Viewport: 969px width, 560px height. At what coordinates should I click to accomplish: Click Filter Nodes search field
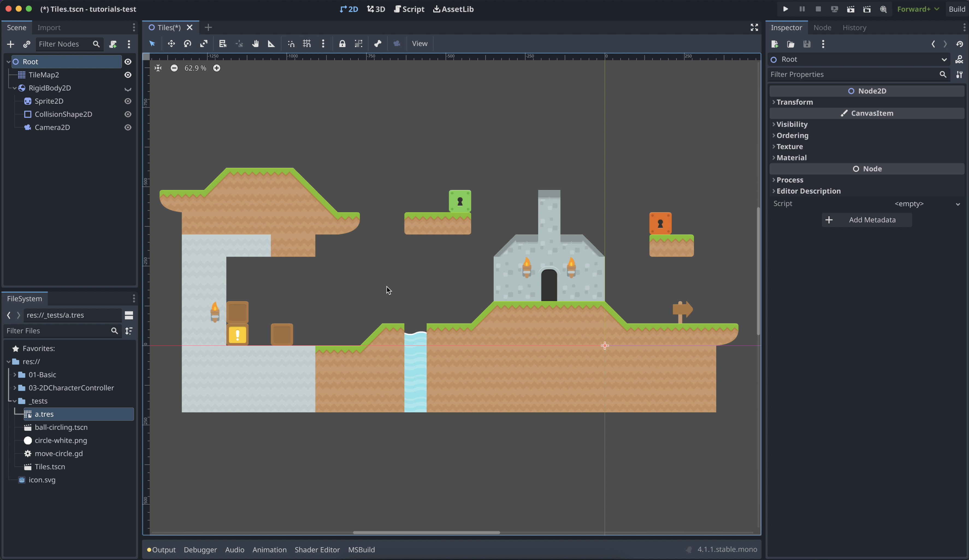69,44
